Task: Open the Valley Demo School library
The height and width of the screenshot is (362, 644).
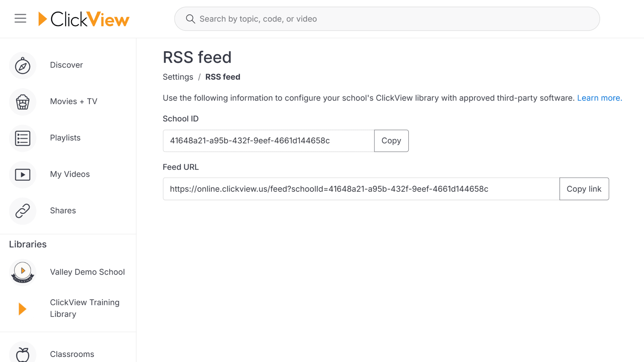Action: [x=87, y=272]
